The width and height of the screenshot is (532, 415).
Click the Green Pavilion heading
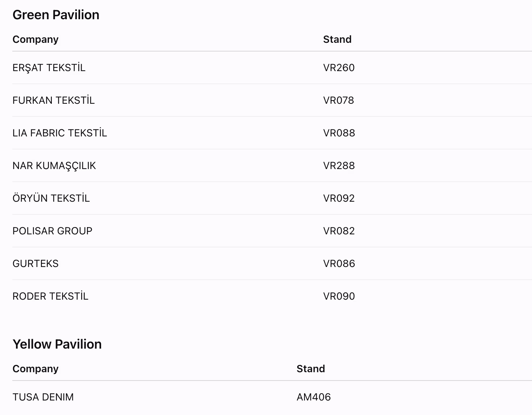(x=56, y=15)
